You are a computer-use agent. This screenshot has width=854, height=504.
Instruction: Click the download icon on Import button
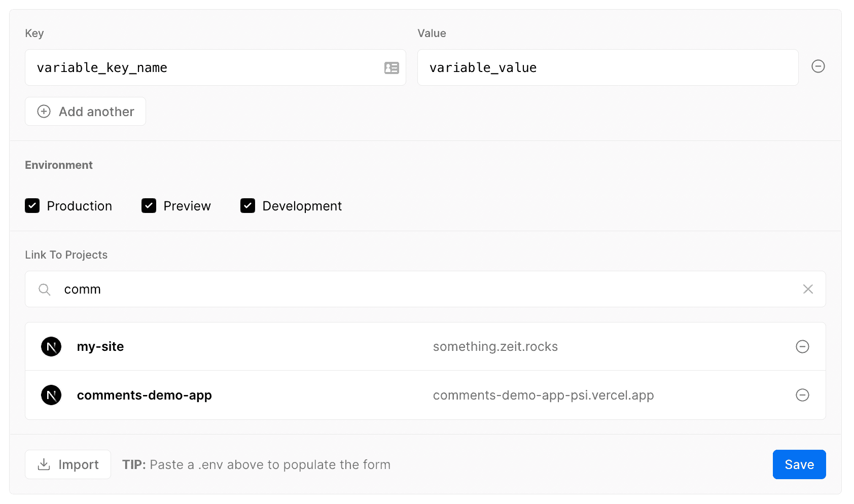(x=44, y=464)
